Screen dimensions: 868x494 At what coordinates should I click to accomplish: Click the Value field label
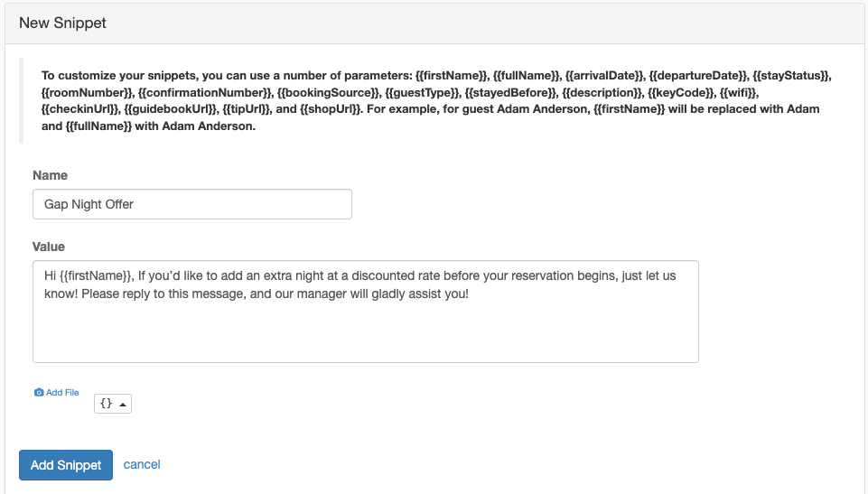coord(49,247)
